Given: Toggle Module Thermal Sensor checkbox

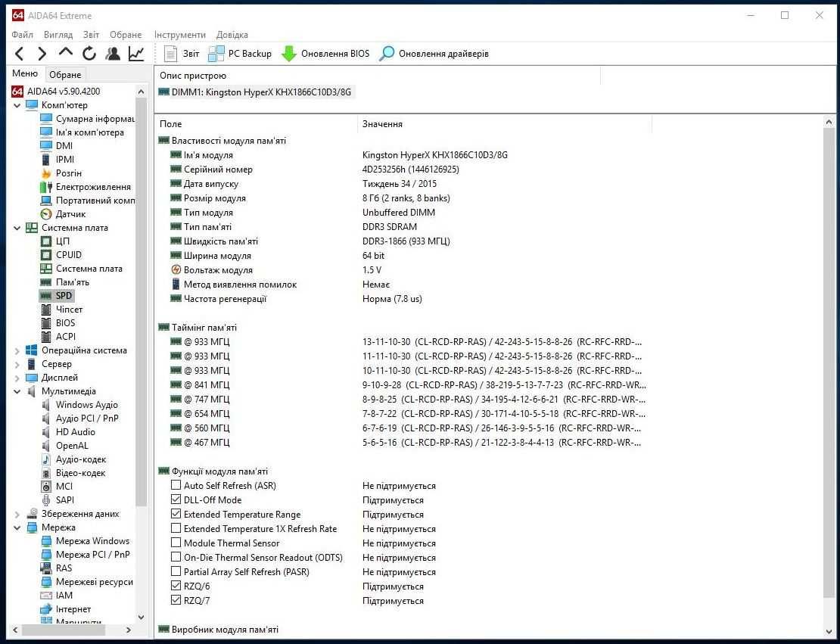Looking at the screenshot, I should click(x=176, y=543).
